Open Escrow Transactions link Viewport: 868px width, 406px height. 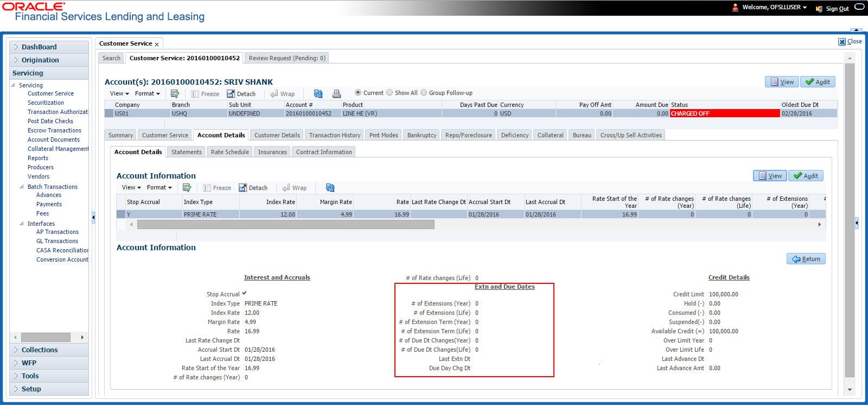54,130
